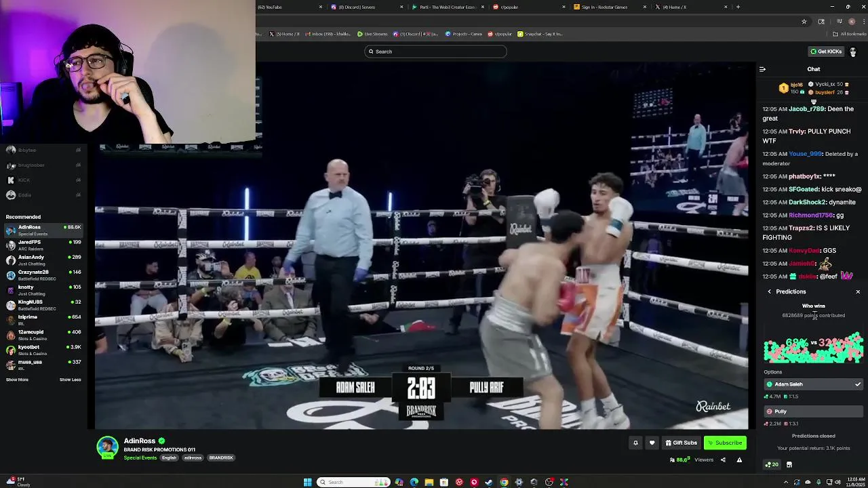Collapse the chat panel with the arrow icon
The width and height of the screenshot is (868, 488).
point(762,69)
